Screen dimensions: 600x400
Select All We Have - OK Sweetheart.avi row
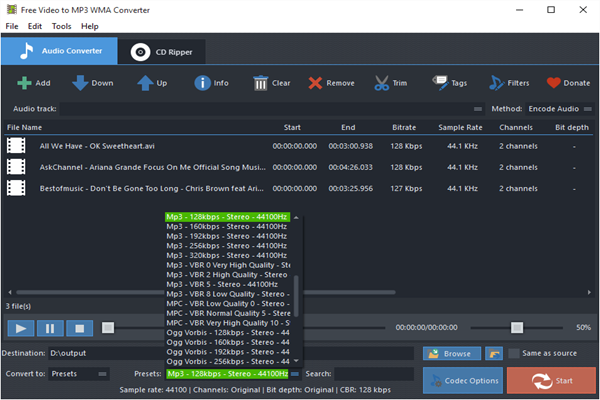pos(298,146)
